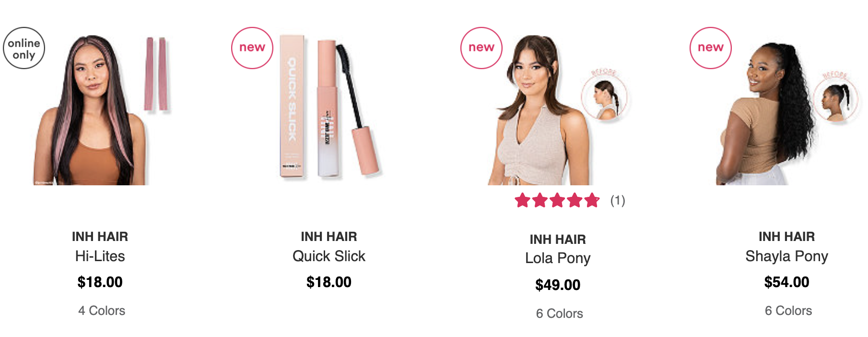Click the 'new' badge on Quick Slick
This screenshot has height=337, width=868.
coord(252,48)
